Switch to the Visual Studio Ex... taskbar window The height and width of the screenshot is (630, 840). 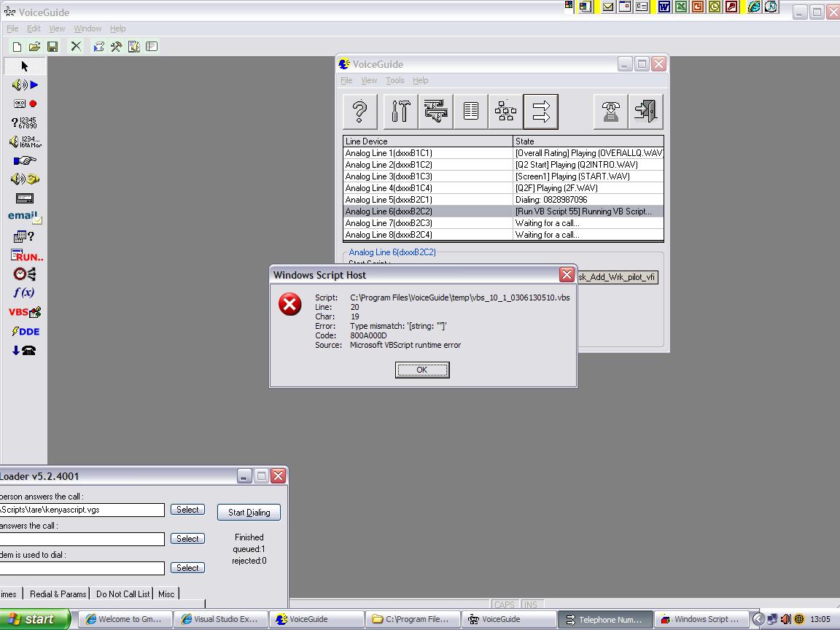pos(221,619)
